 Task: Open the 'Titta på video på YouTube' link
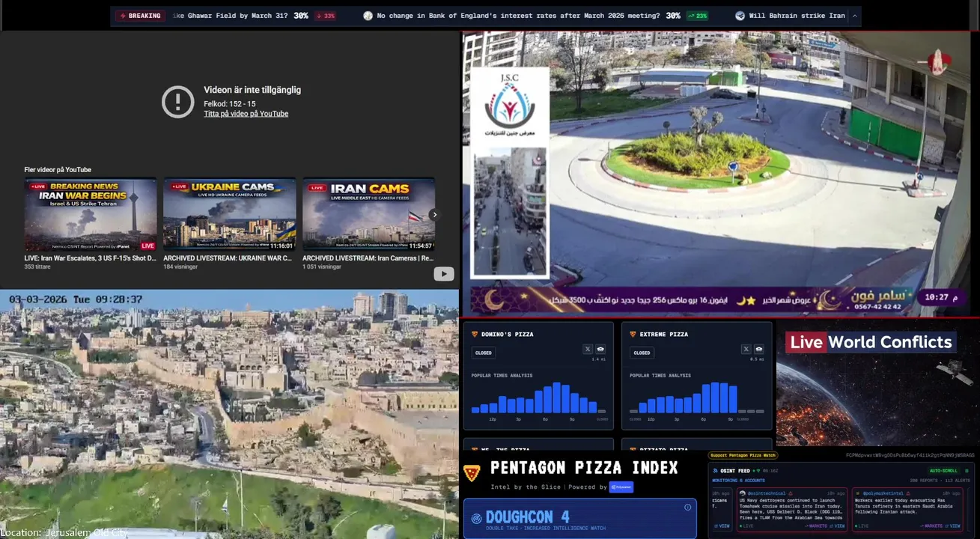[246, 114]
